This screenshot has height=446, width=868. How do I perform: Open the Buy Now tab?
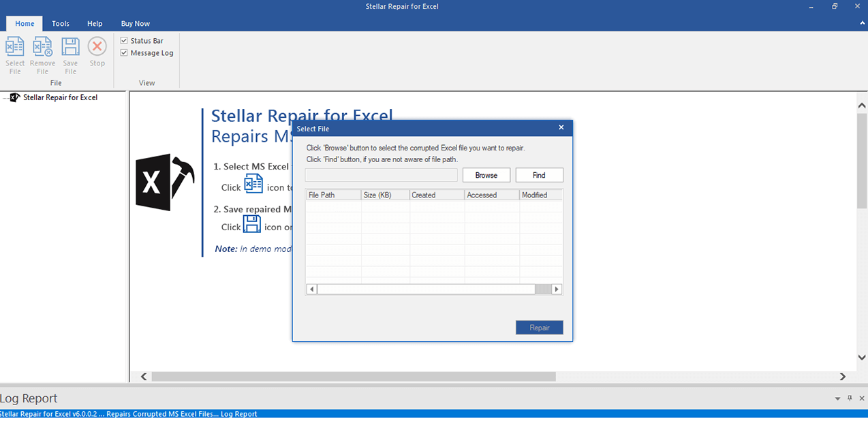point(136,24)
